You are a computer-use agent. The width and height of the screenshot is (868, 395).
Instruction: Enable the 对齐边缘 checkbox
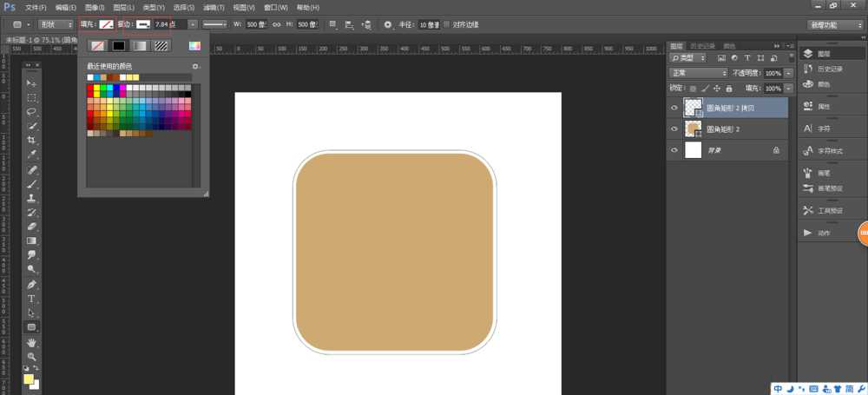[x=447, y=24]
